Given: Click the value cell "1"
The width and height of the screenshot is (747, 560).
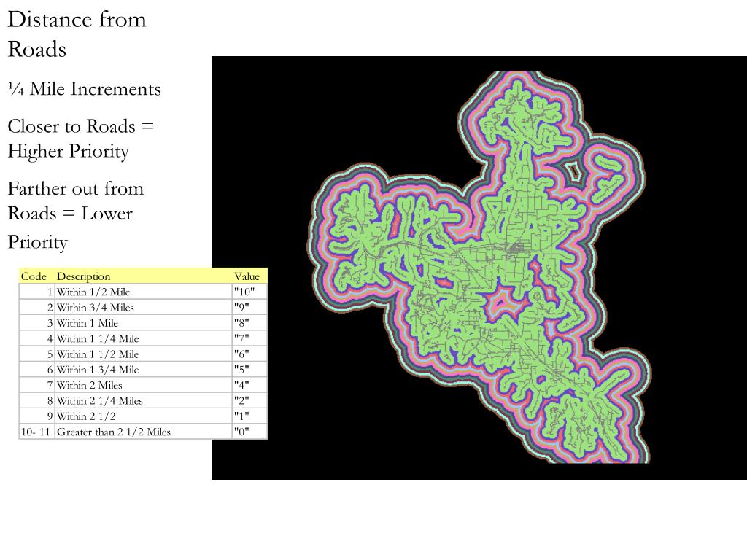Looking at the screenshot, I should point(249,416).
